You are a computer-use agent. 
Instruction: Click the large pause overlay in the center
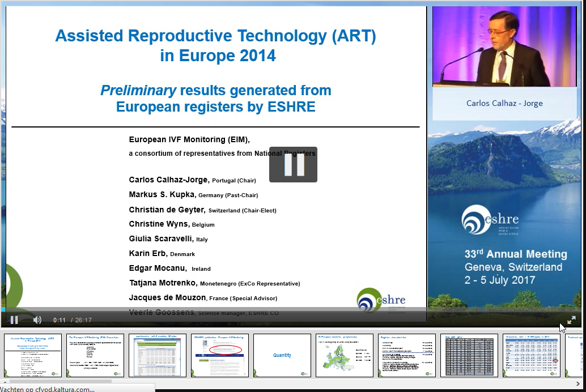pos(293,164)
